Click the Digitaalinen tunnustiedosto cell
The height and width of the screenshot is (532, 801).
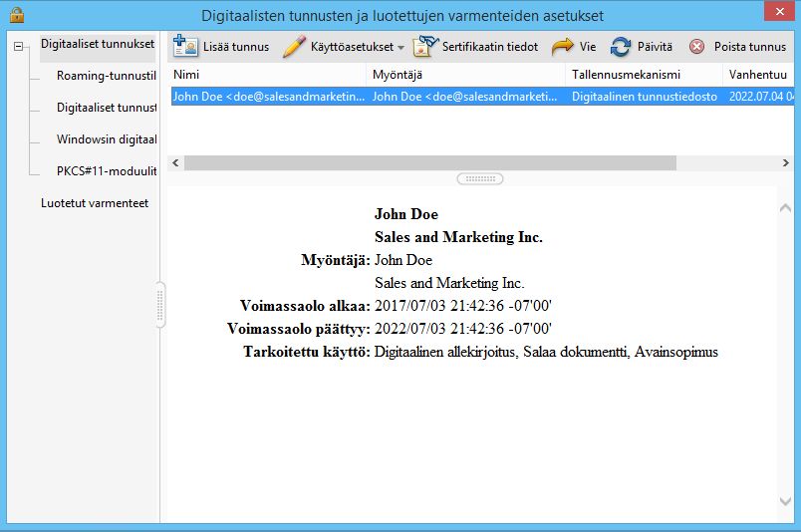[x=645, y=97]
